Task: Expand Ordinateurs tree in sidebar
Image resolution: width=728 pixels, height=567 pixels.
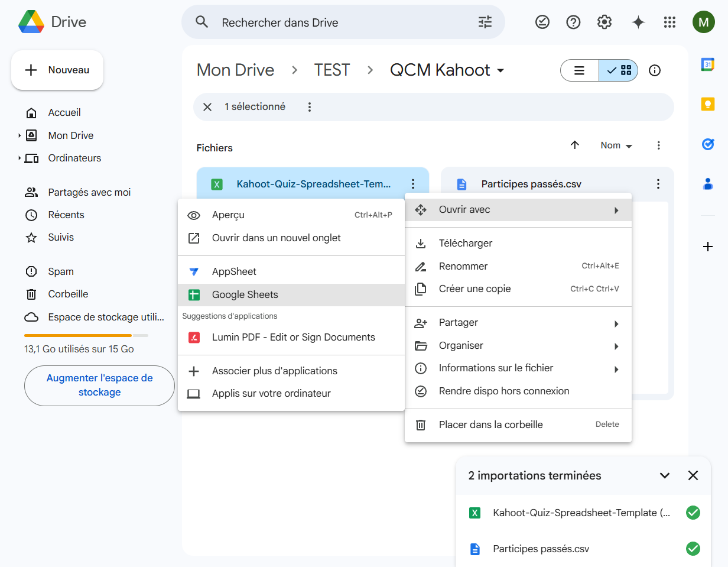Action: coord(19,158)
